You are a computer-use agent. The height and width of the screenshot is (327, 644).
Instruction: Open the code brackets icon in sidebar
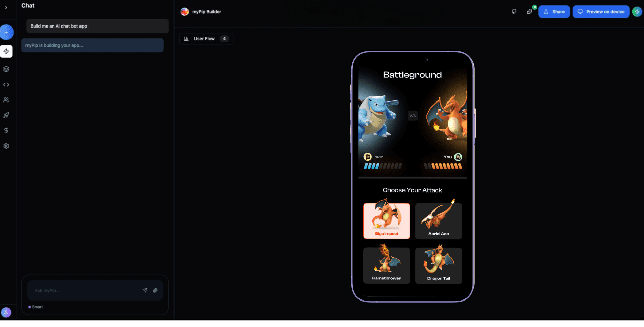click(6, 85)
